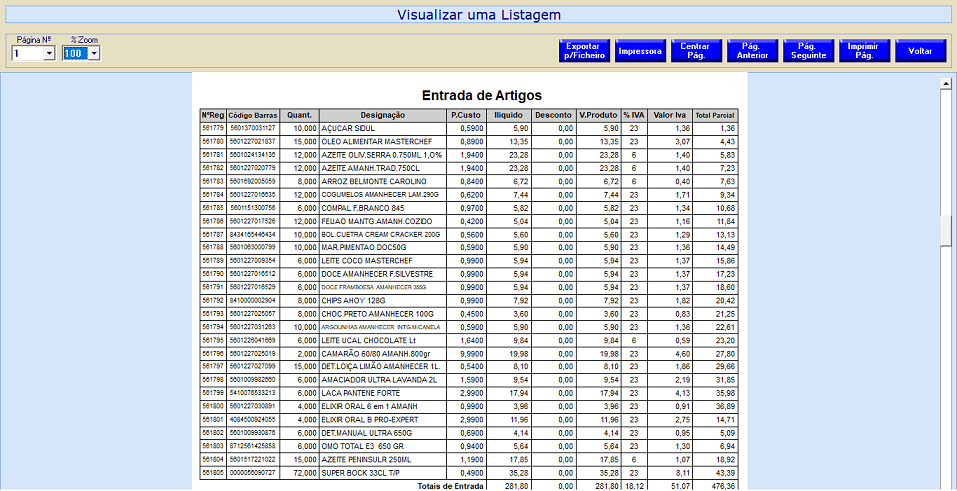The height and width of the screenshot is (491, 957).
Task: Print the page with Imprimir Pág.
Action: 864,51
